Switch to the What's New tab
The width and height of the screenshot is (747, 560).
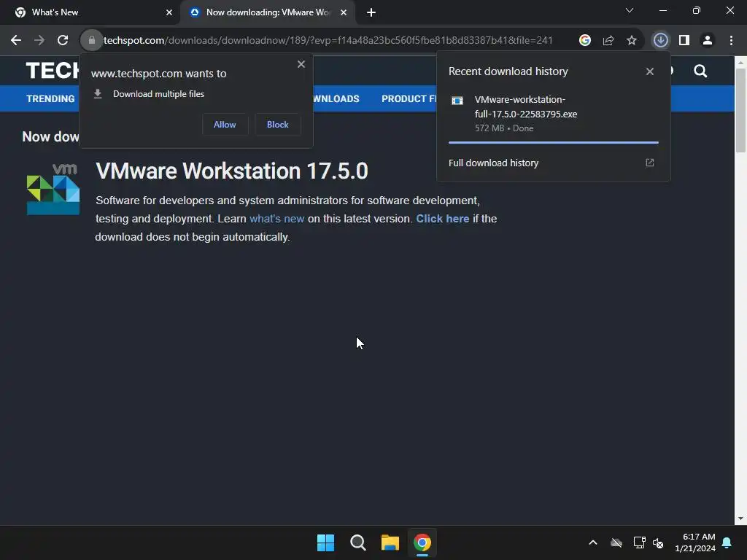point(90,12)
